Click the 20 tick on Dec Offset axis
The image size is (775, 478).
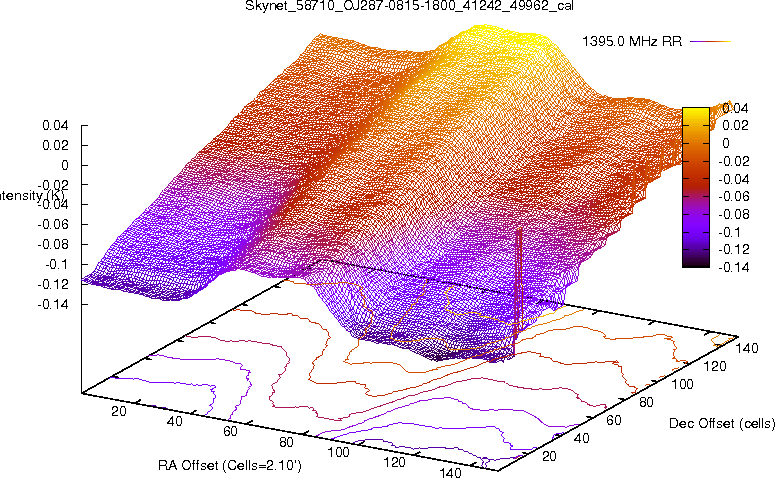point(549,456)
